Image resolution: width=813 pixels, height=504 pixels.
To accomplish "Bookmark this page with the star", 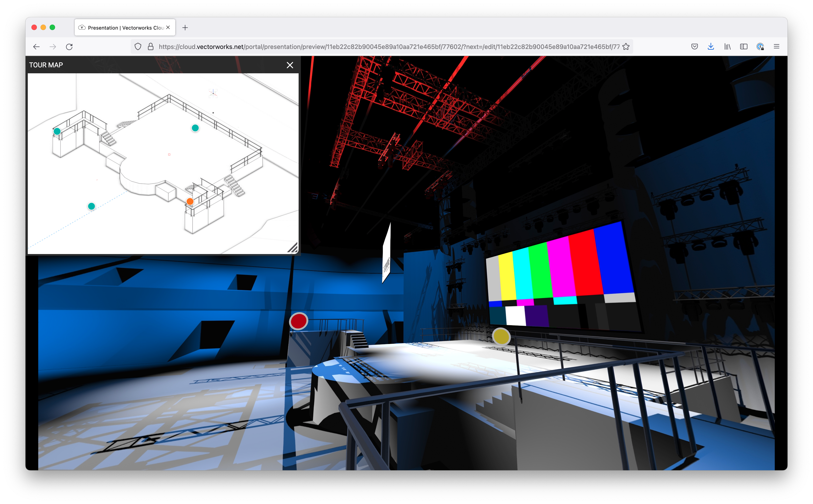I will click(626, 47).
